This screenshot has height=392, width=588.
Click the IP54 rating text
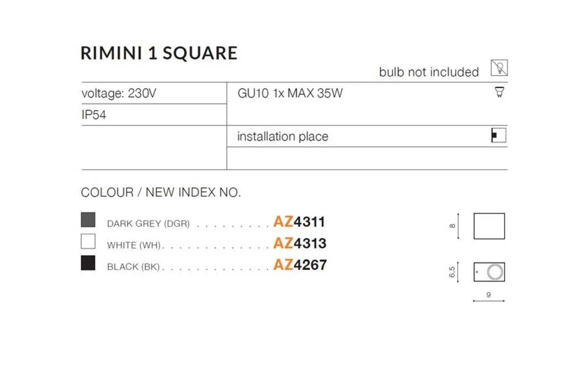[94, 115]
